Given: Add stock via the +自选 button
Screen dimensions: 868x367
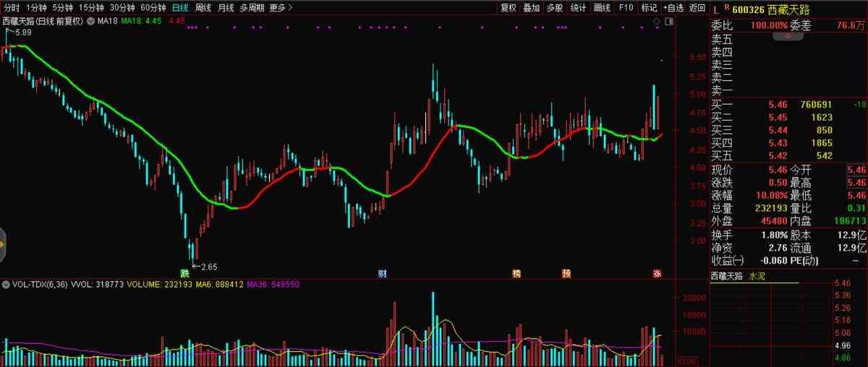Looking at the screenshot, I should click(x=673, y=8).
